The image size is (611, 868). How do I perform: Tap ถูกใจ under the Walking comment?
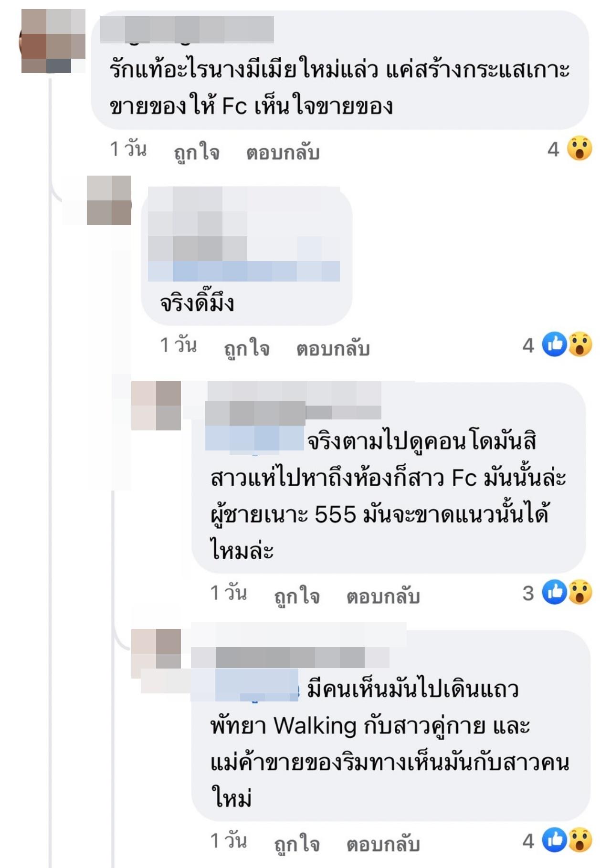[297, 844]
